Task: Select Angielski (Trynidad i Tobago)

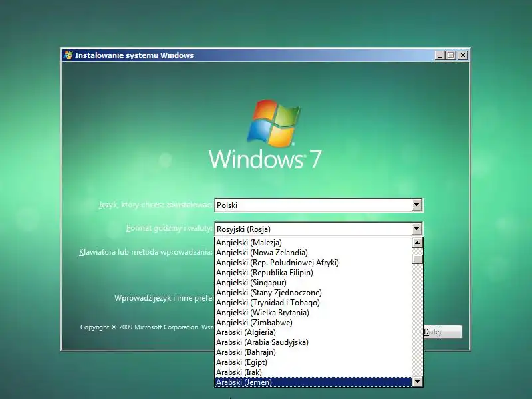Action: click(313, 303)
